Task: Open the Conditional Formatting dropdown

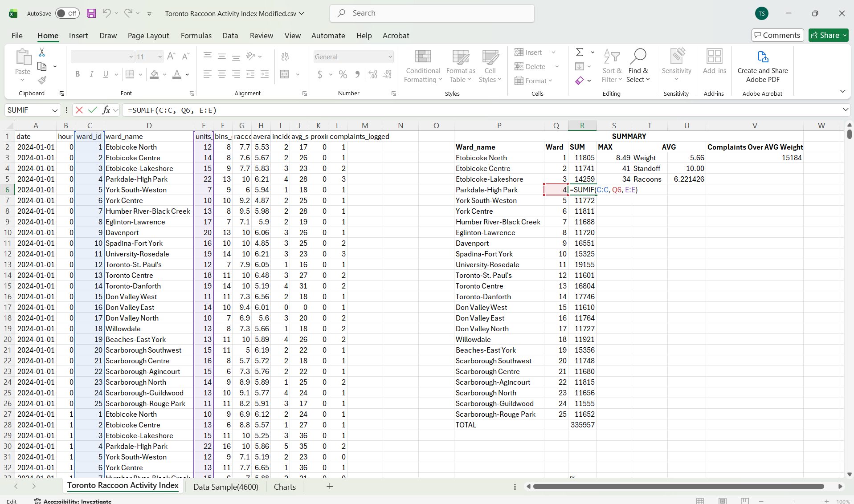Action: tap(423, 66)
